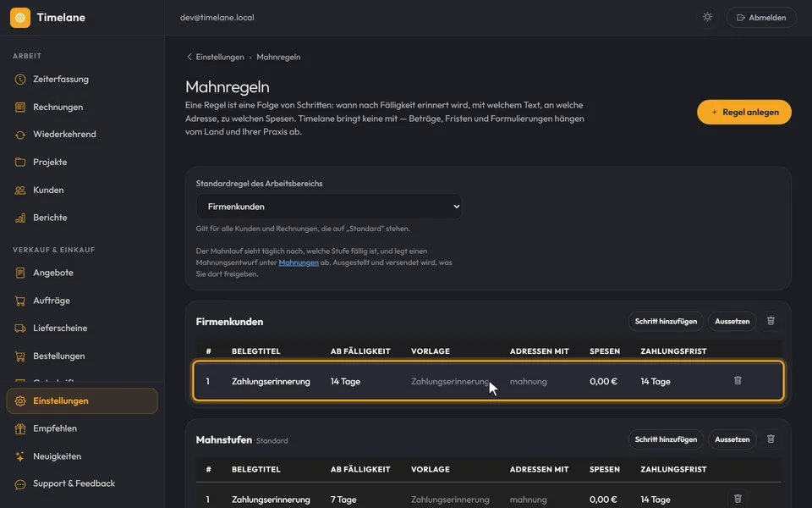Click the Support & Feedback chat icon

pyautogui.click(x=20, y=484)
